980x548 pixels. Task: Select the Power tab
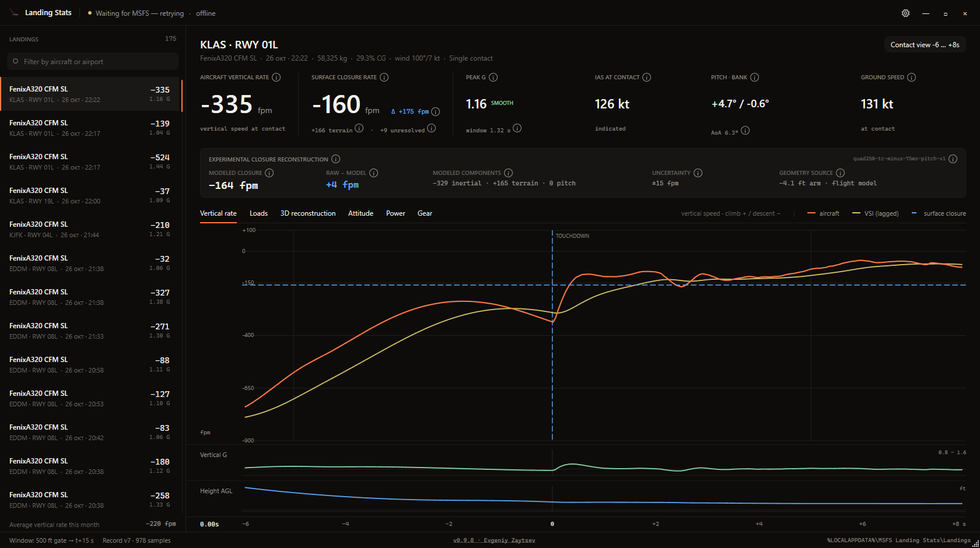click(x=395, y=213)
